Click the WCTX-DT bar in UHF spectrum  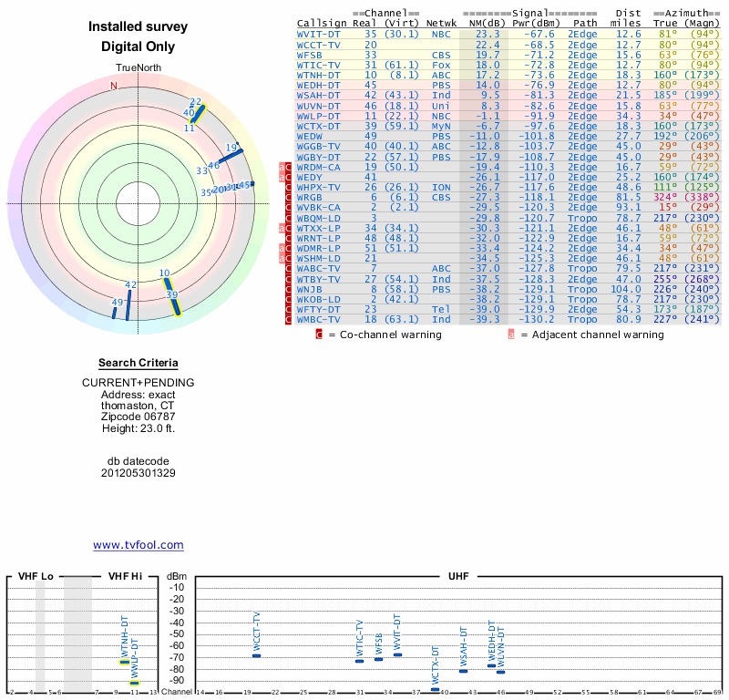coord(436,690)
